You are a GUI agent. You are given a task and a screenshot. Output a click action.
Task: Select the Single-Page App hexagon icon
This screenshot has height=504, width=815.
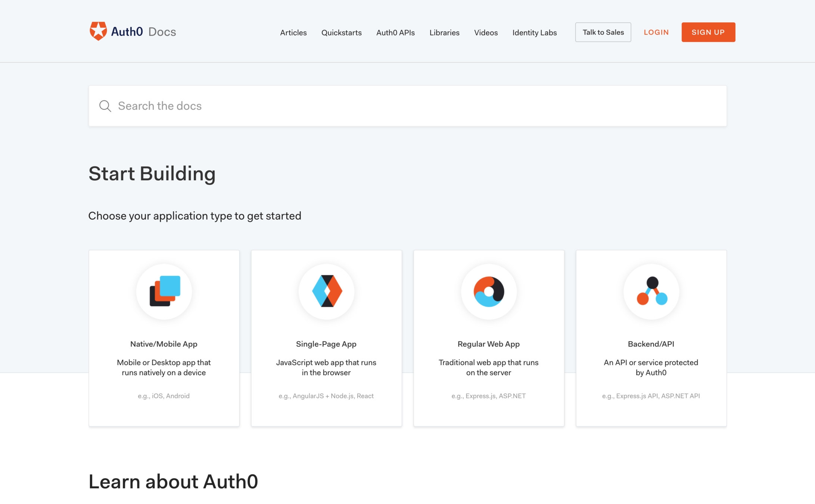click(x=327, y=291)
